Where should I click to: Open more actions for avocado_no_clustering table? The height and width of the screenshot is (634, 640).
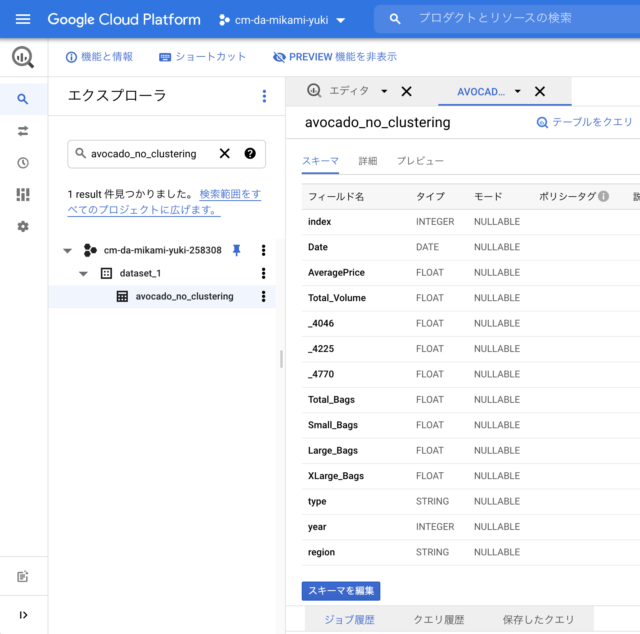[x=264, y=296]
